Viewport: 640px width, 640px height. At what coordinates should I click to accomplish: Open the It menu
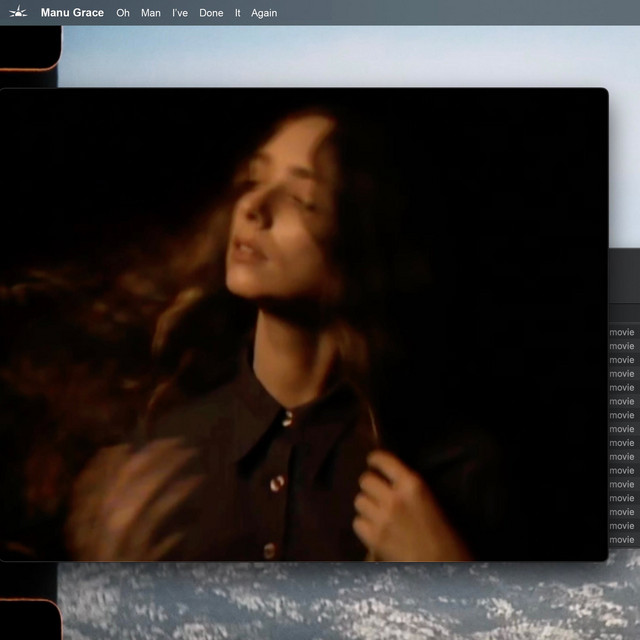[x=238, y=13]
